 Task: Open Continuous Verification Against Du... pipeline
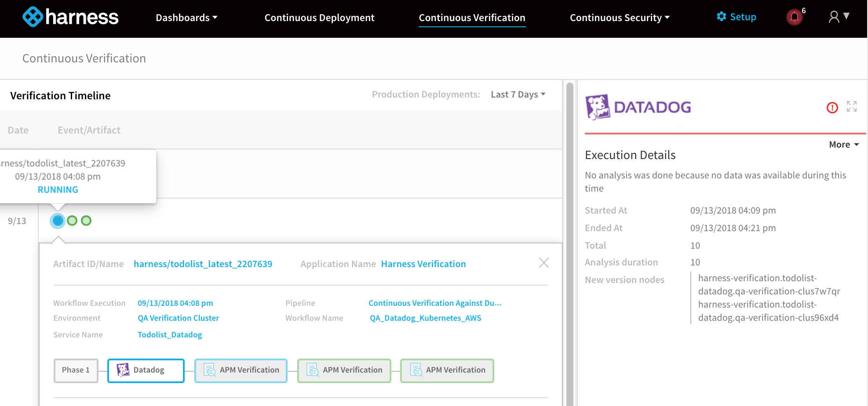(x=435, y=303)
